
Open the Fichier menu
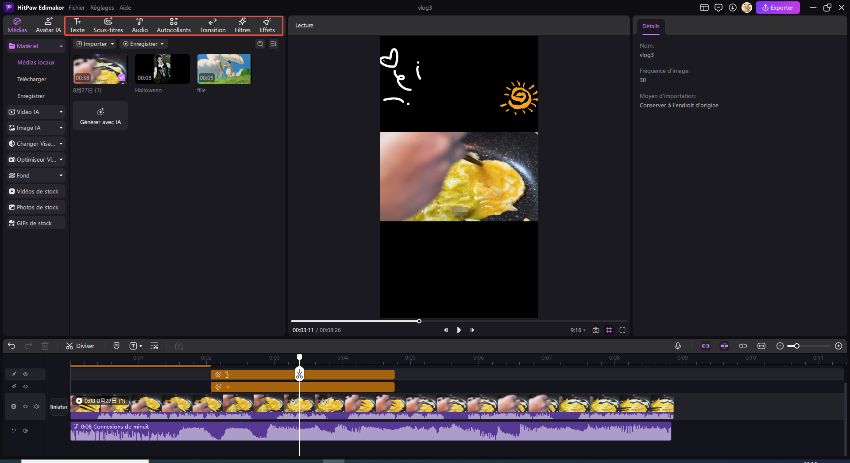(77, 7)
